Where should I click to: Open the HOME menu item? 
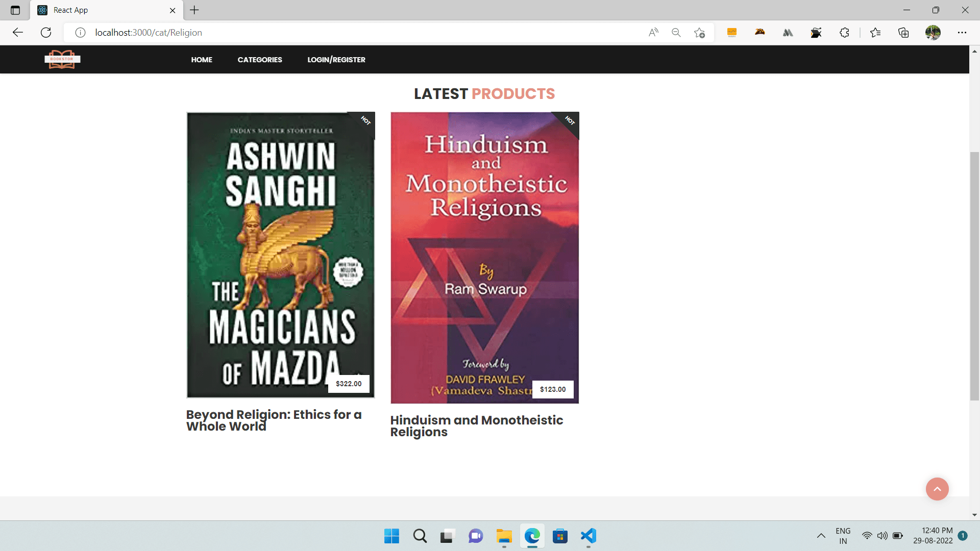202,60
